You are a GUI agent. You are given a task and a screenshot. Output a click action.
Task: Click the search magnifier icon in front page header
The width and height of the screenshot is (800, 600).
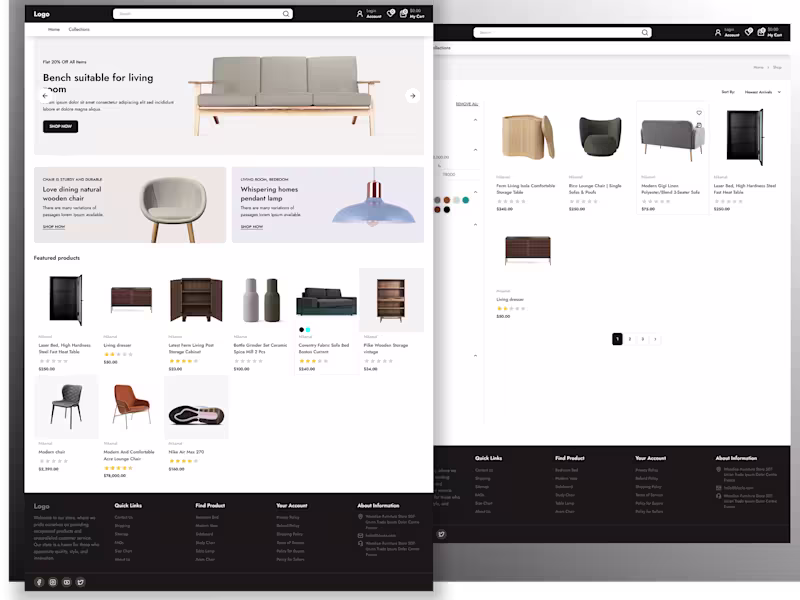point(286,14)
